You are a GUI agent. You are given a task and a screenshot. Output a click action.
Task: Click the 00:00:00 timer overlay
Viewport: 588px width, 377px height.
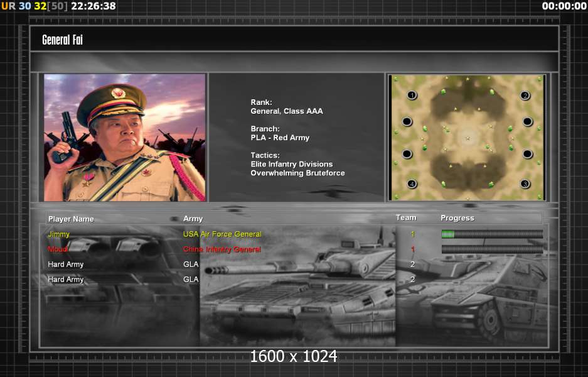[x=564, y=6]
